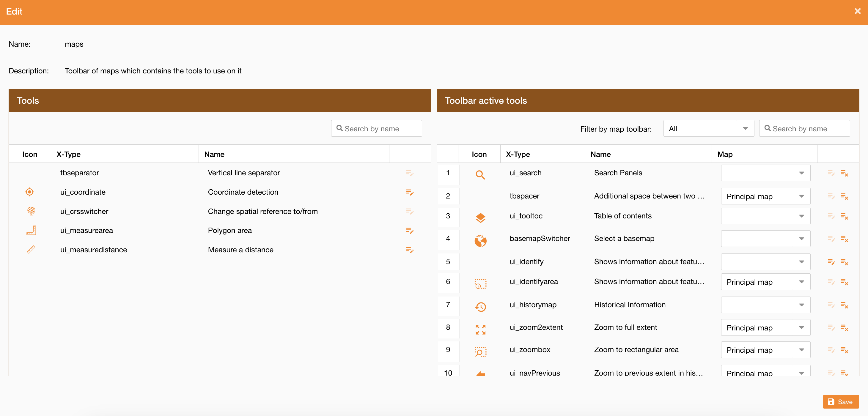Screen dimensions: 868x416
Task: Click the basemapSwitcher globe icon
Action: click(x=480, y=241)
